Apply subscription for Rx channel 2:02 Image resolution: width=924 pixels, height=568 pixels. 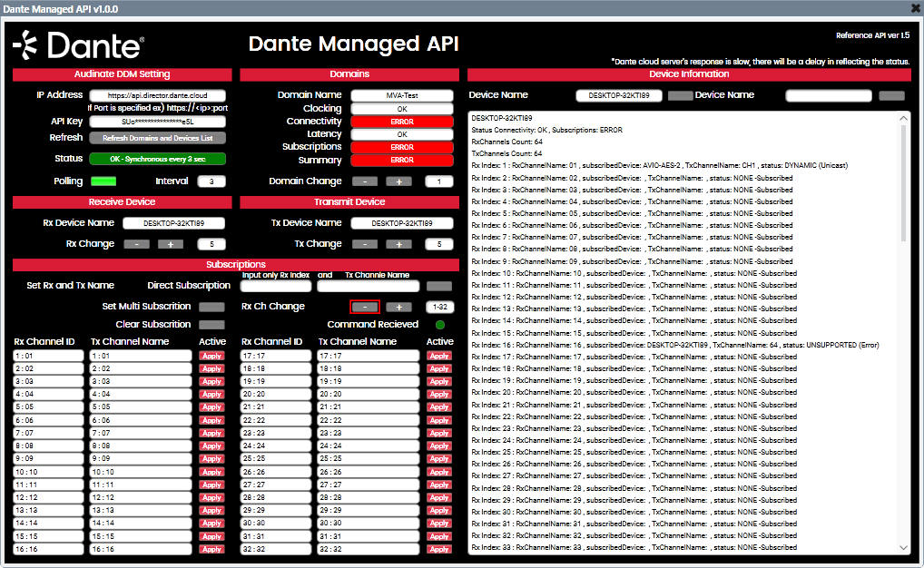[211, 369]
